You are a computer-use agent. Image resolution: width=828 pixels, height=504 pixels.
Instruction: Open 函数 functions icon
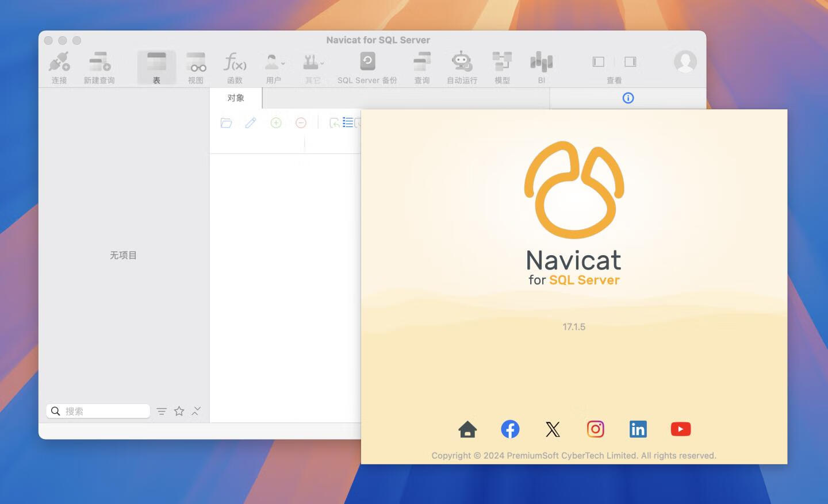(235, 61)
